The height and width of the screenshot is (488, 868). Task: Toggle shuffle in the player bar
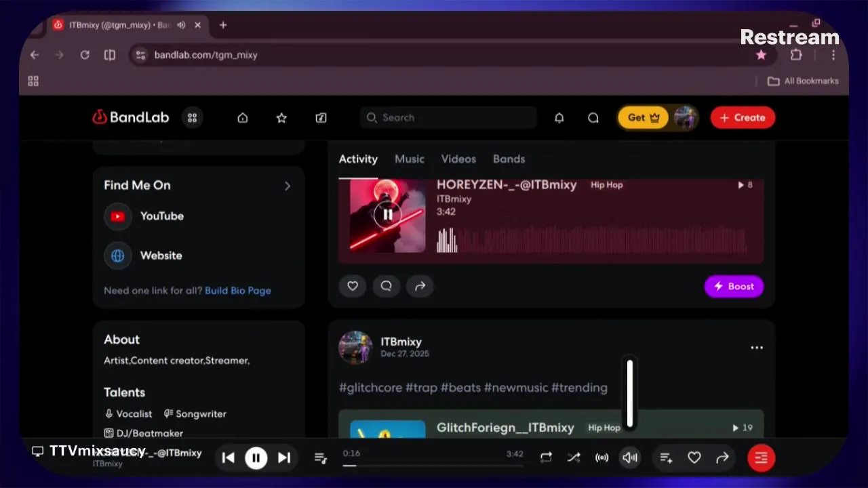click(x=574, y=458)
